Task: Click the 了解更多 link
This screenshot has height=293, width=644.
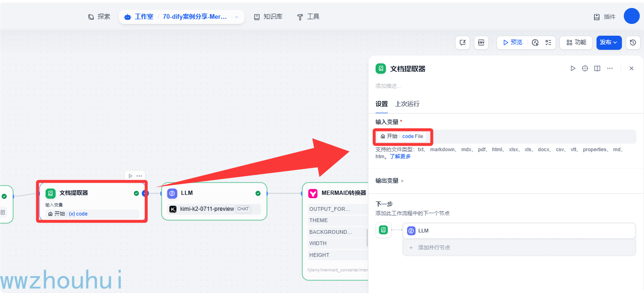Action: (400, 156)
